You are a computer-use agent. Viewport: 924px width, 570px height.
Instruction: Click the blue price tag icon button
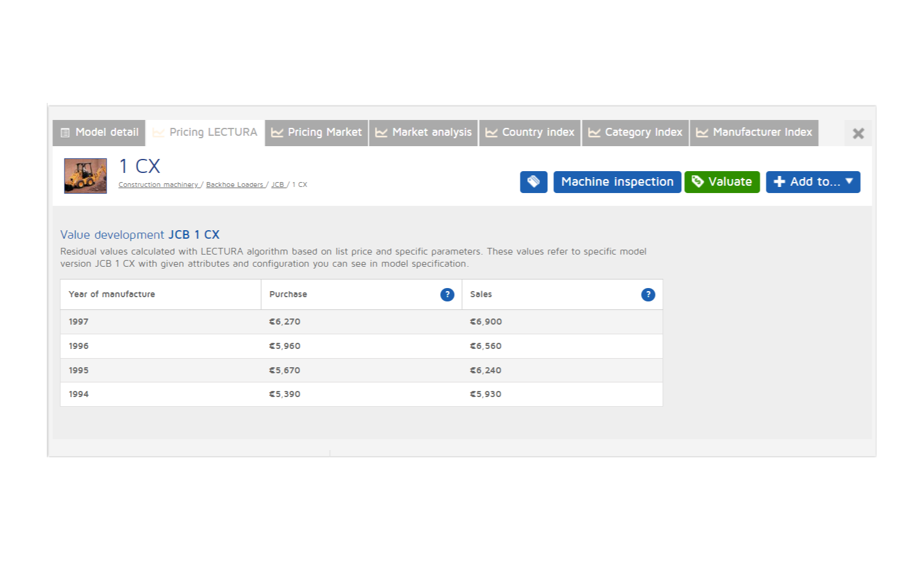tap(534, 182)
